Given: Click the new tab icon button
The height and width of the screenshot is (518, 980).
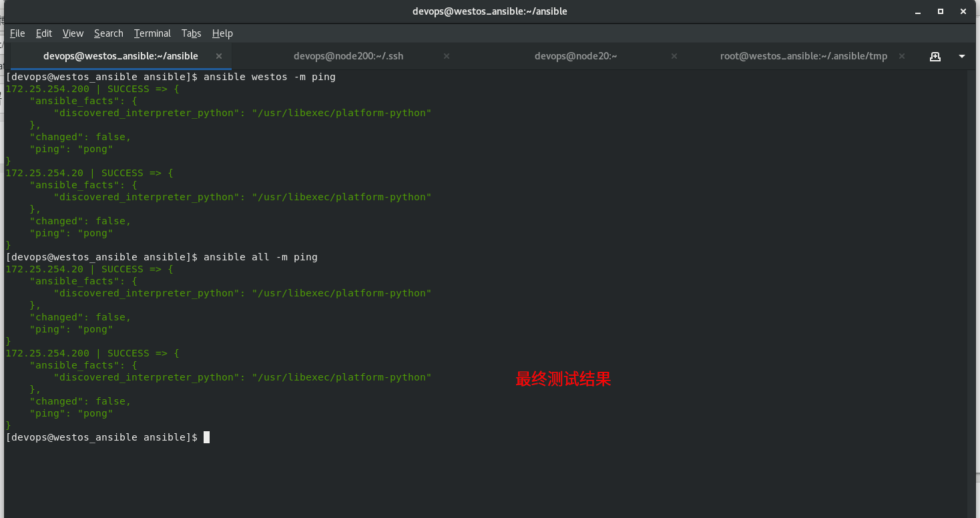Looking at the screenshot, I should (935, 56).
